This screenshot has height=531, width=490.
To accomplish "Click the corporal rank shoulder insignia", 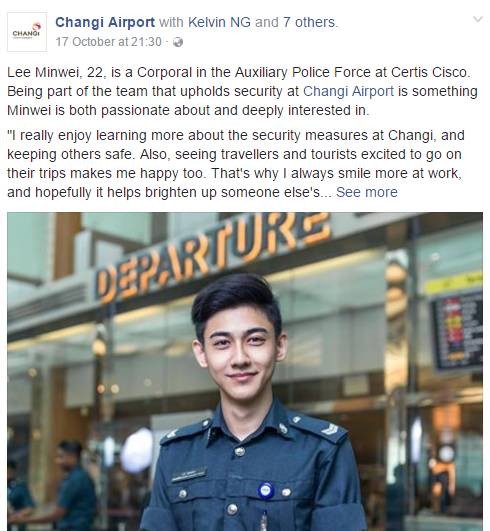I will (330, 430).
